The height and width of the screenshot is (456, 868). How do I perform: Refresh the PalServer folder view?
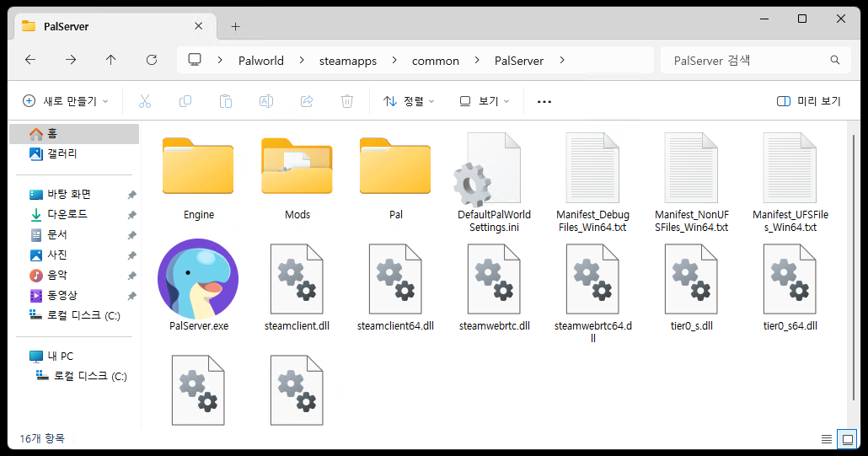(x=152, y=60)
